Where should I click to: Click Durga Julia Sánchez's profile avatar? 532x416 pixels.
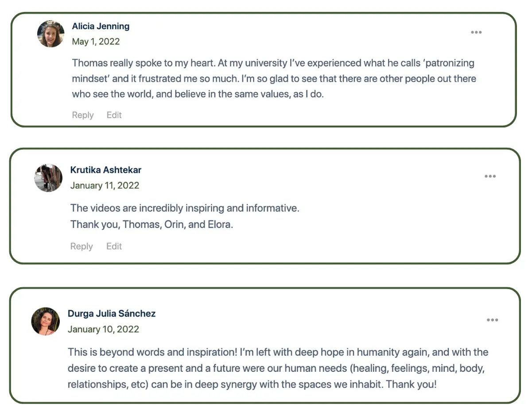click(45, 321)
